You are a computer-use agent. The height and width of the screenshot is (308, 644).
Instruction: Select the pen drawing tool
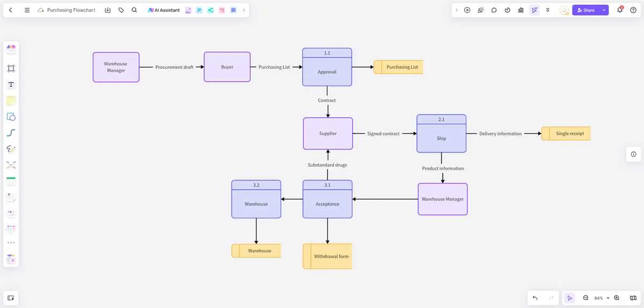point(11,149)
